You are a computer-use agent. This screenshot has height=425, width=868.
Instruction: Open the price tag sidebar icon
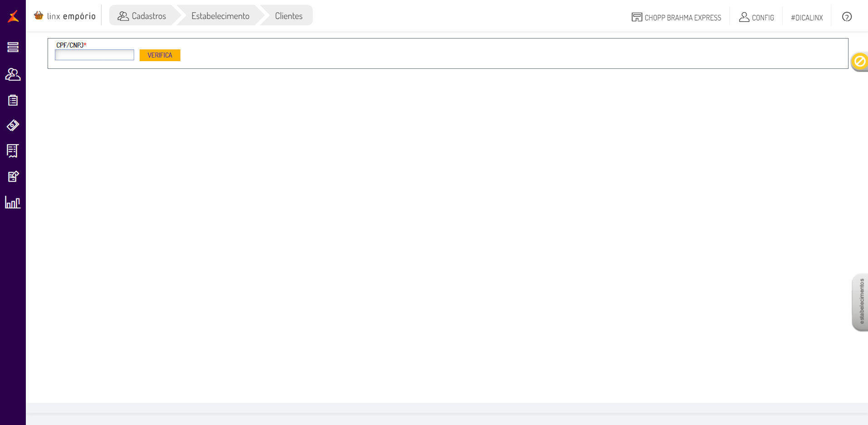[13, 126]
